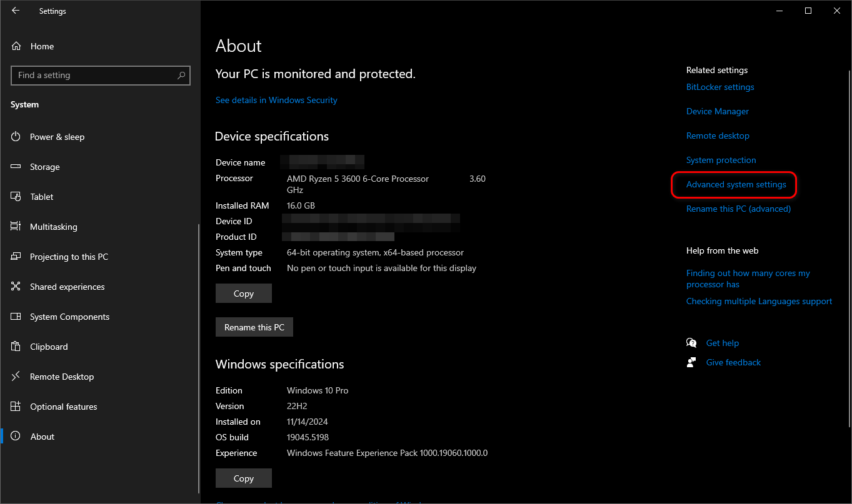Click the Clipboard icon in sidebar
This screenshot has height=504, width=852.
pyautogui.click(x=16, y=347)
